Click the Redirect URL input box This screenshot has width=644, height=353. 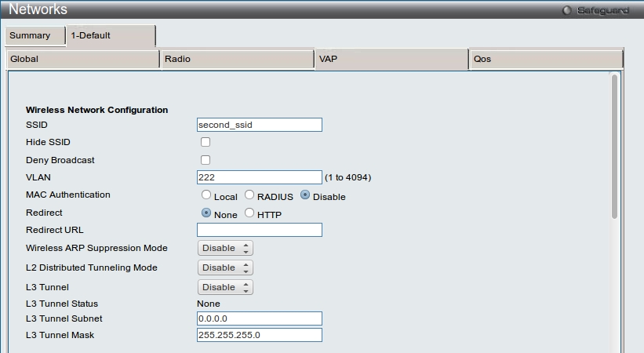[259, 230]
